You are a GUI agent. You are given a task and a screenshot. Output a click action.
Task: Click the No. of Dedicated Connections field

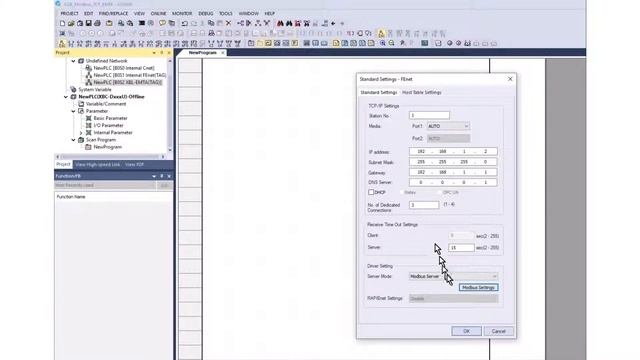pyautogui.click(x=424, y=205)
